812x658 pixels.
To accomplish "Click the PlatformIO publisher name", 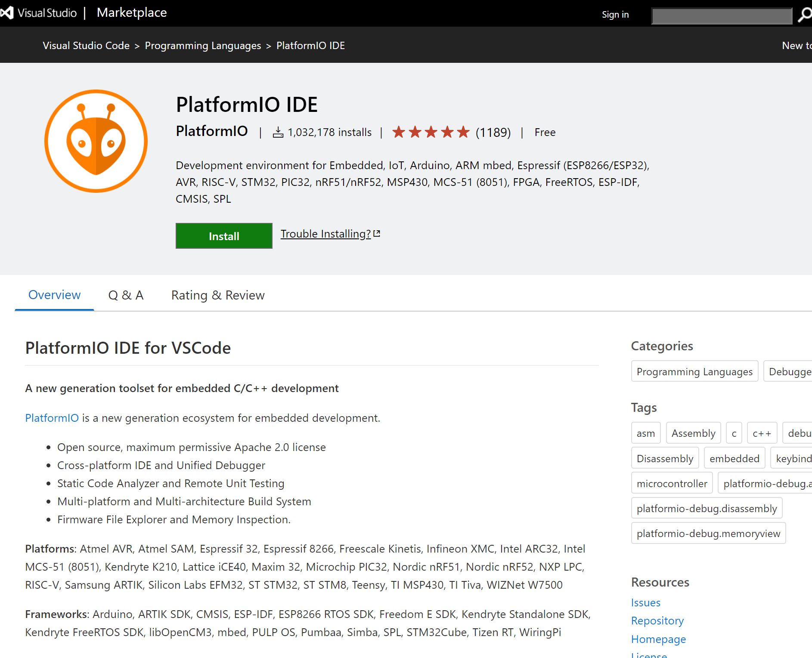I will [212, 131].
